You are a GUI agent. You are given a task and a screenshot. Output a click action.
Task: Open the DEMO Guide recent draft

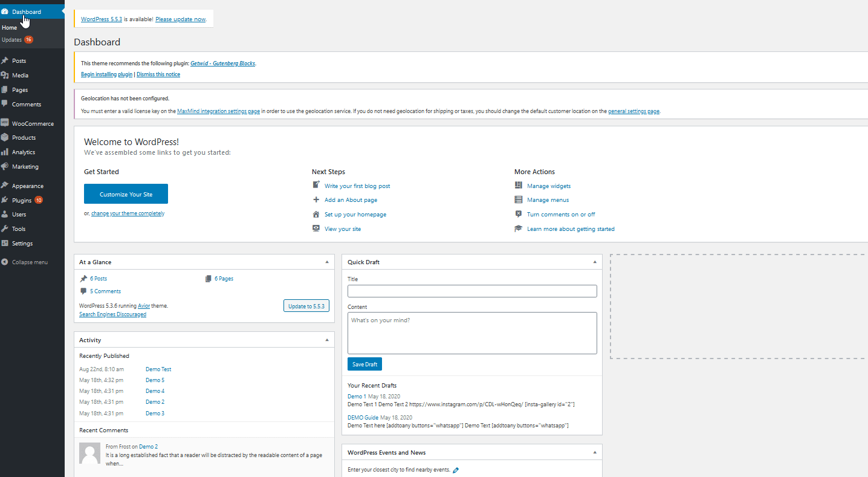pos(363,418)
